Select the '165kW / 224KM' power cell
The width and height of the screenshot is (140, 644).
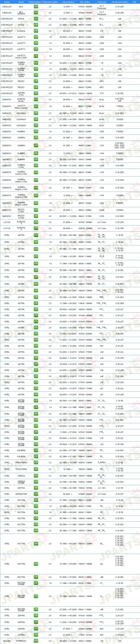pyautogui.click(x=85, y=229)
